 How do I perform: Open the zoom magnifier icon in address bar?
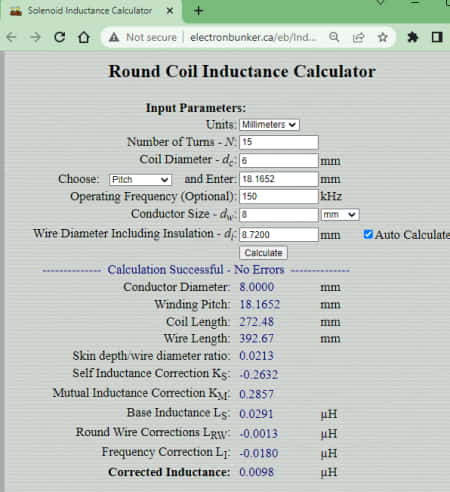[334, 37]
